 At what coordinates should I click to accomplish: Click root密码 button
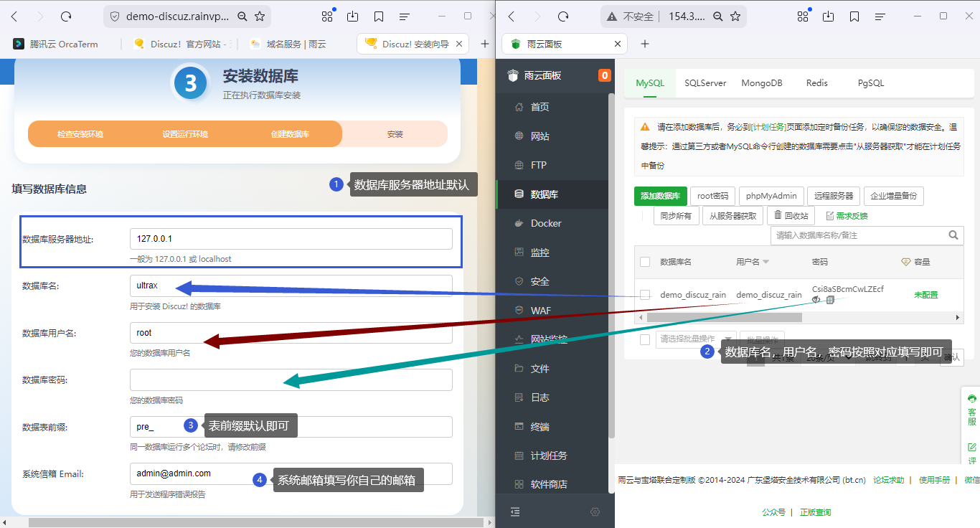tap(712, 196)
